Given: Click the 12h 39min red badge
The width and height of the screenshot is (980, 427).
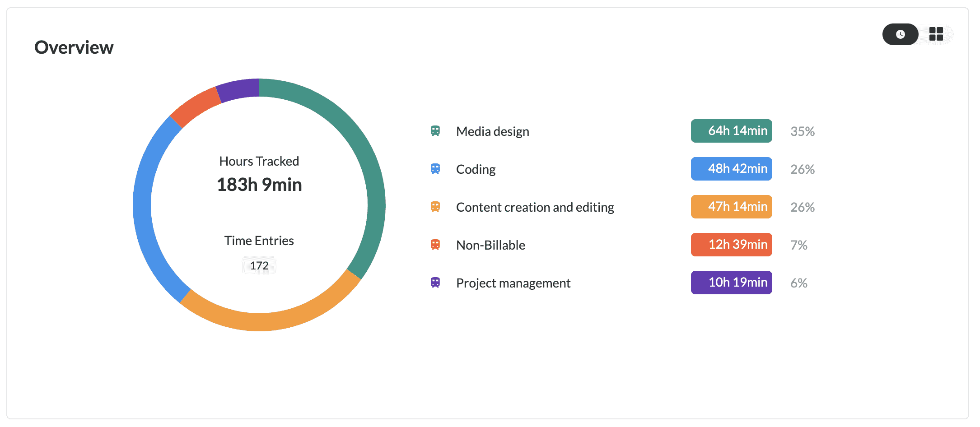Looking at the screenshot, I should [731, 245].
